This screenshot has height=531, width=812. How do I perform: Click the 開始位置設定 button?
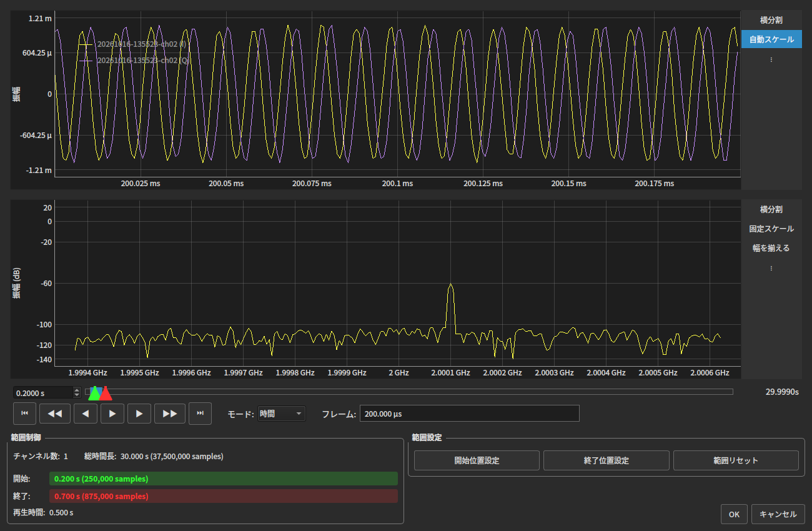pos(477,460)
